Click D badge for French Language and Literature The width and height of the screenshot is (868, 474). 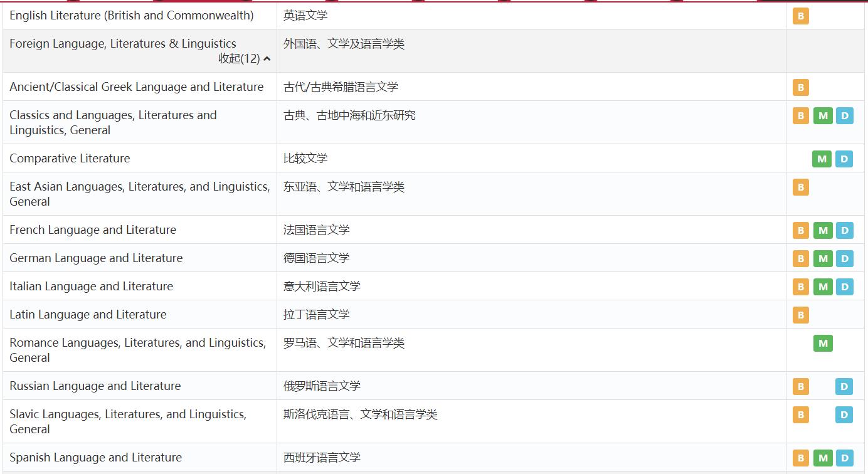tap(844, 230)
